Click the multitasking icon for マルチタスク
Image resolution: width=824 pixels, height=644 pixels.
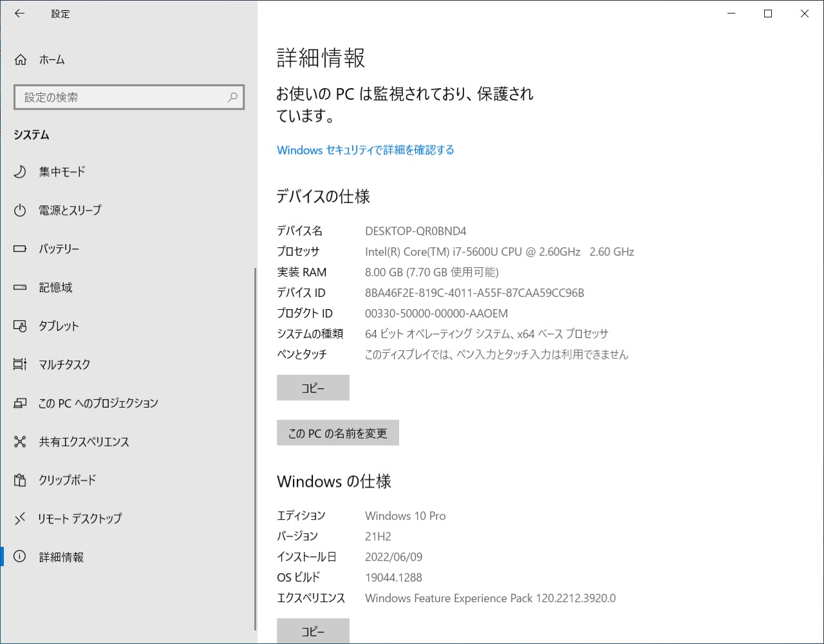20,365
